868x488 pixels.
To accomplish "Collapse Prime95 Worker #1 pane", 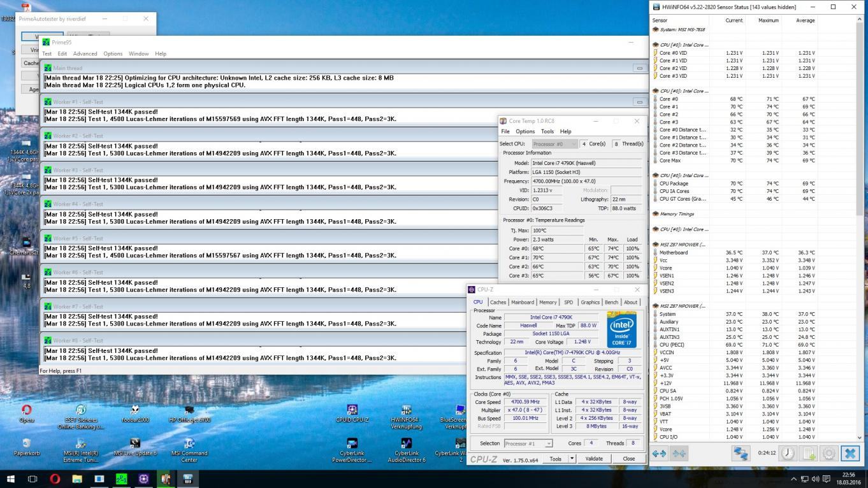I will pos(639,102).
